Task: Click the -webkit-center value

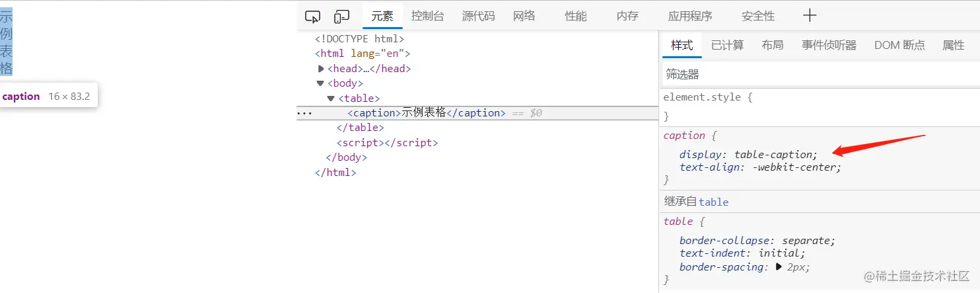Action: pos(795,167)
